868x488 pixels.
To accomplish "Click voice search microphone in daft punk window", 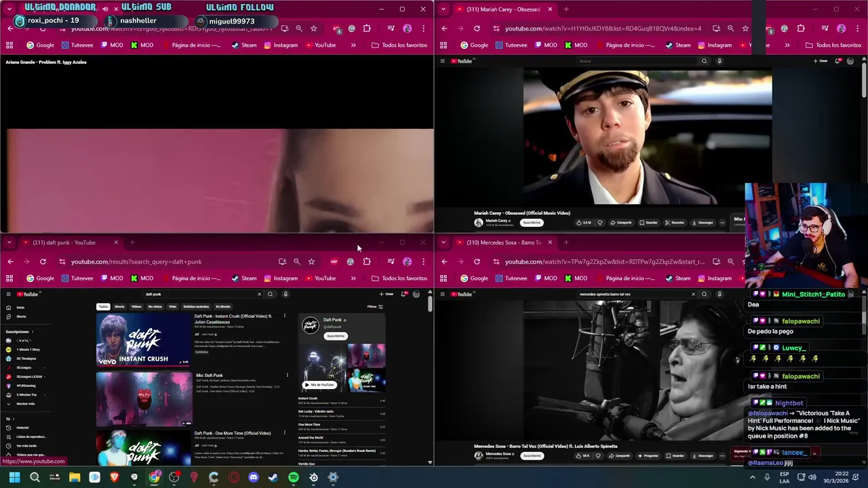I will click(285, 294).
